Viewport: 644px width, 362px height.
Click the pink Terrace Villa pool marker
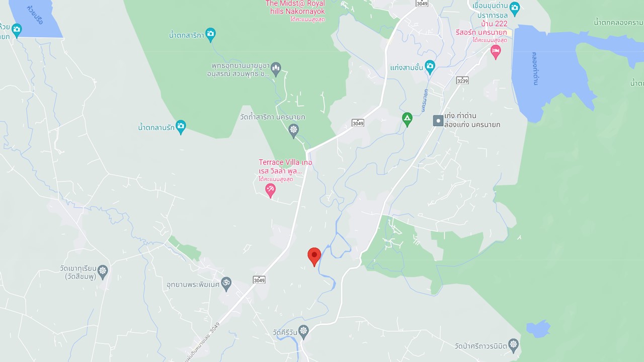click(271, 190)
